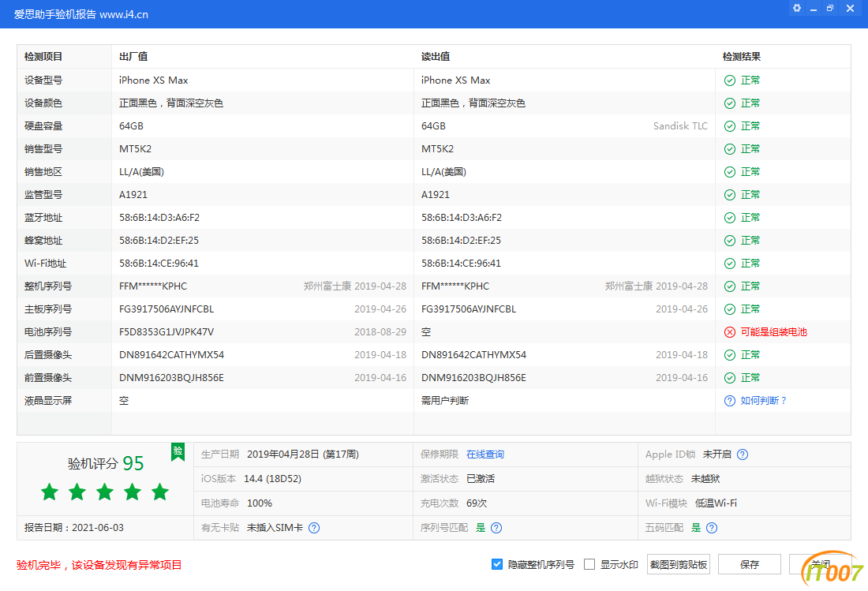Click green check icon for 硬盘容量
The width and height of the screenshot is (868, 591).
(730, 126)
